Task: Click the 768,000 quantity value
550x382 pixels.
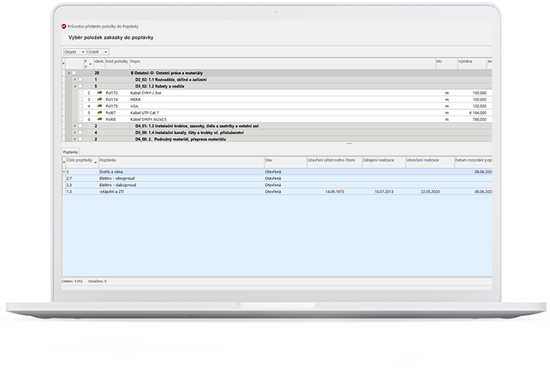Action: (479, 120)
